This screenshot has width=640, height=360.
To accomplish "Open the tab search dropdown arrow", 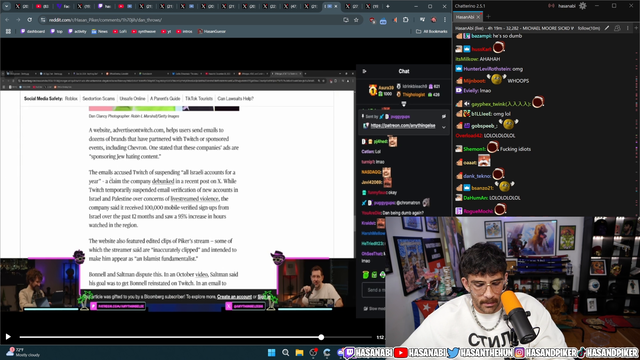I will pos(7,6).
